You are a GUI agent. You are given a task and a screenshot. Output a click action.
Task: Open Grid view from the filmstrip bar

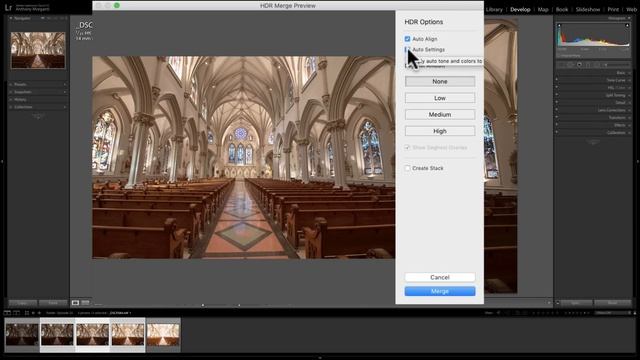click(x=27, y=313)
